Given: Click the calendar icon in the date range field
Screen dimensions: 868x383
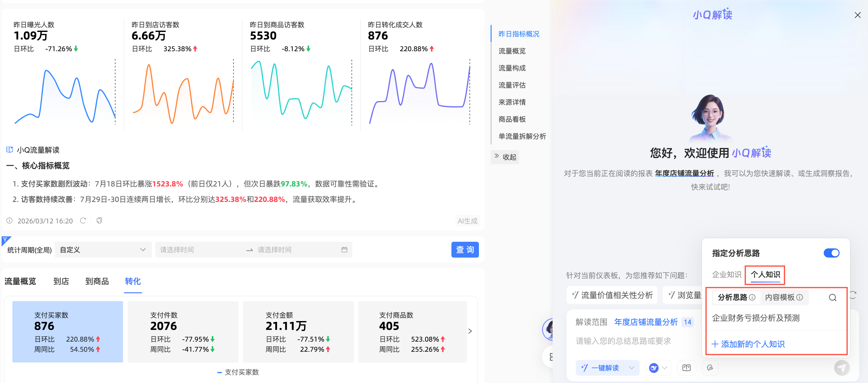Looking at the screenshot, I should (344, 250).
